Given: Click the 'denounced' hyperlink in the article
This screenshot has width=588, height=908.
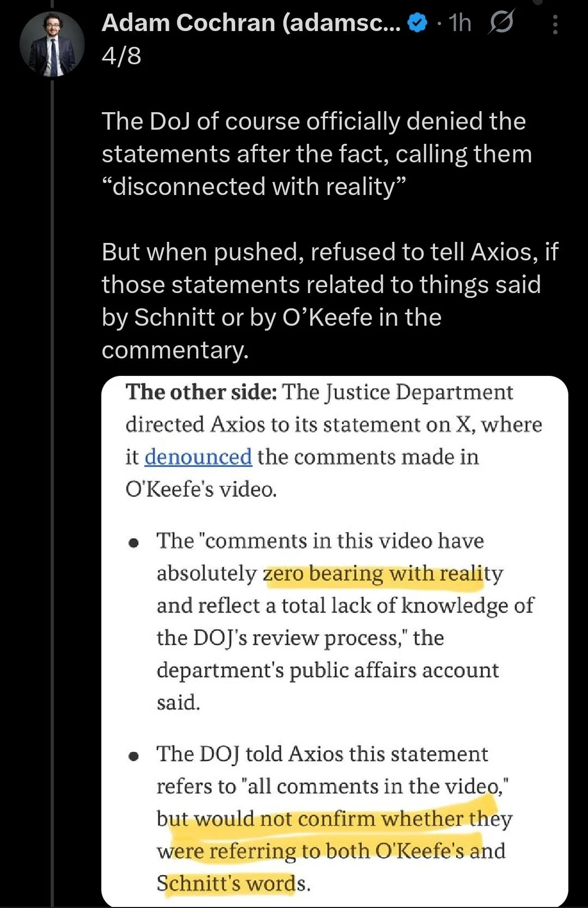Looking at the screenshot, I should point(198,457).
